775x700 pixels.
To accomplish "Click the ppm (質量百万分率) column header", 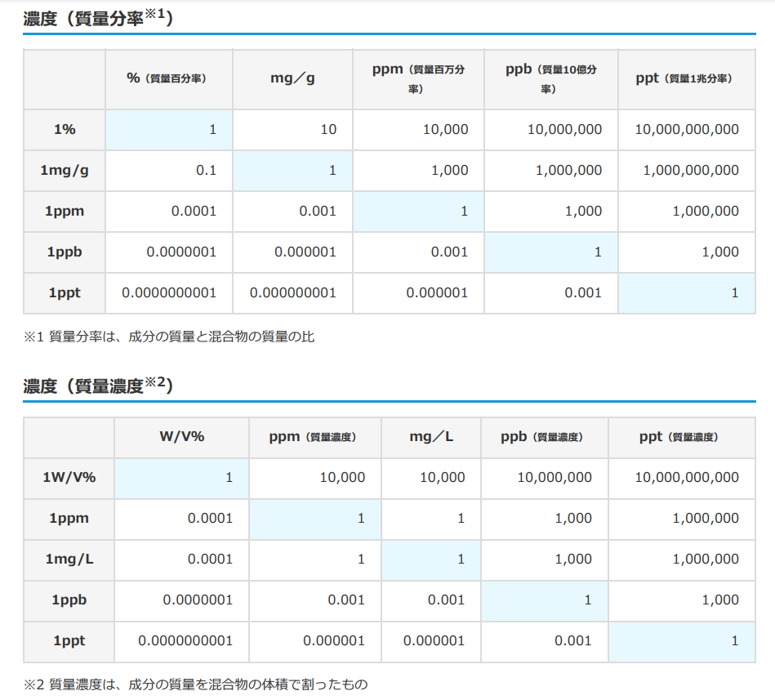I will point(418,79).
